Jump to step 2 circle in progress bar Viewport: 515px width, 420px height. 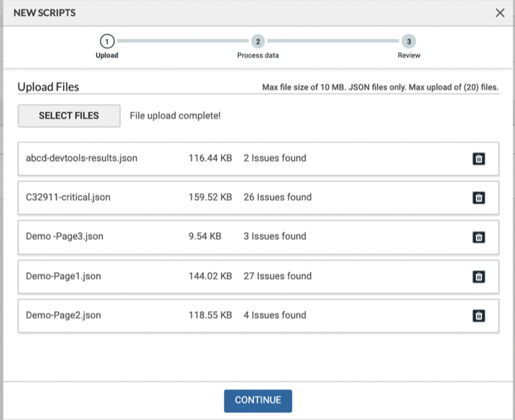[x=257, y=41]
